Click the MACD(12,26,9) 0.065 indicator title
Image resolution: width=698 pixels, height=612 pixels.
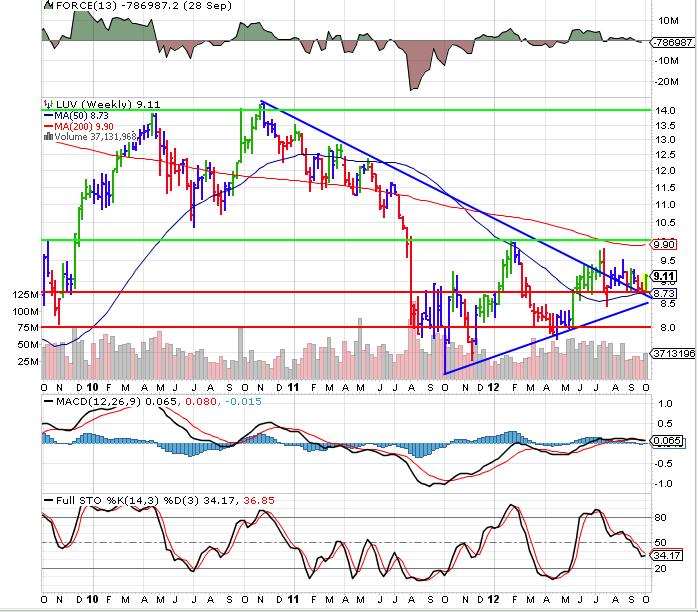point(116,401)
